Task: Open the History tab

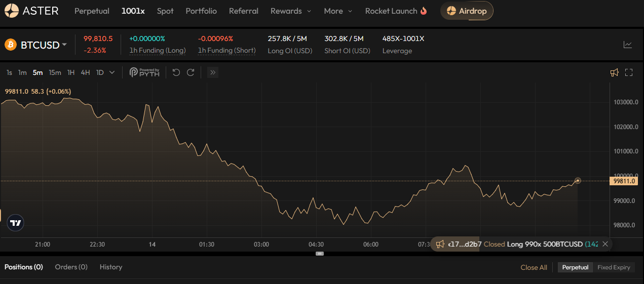Action: click(x=110, y=267)
